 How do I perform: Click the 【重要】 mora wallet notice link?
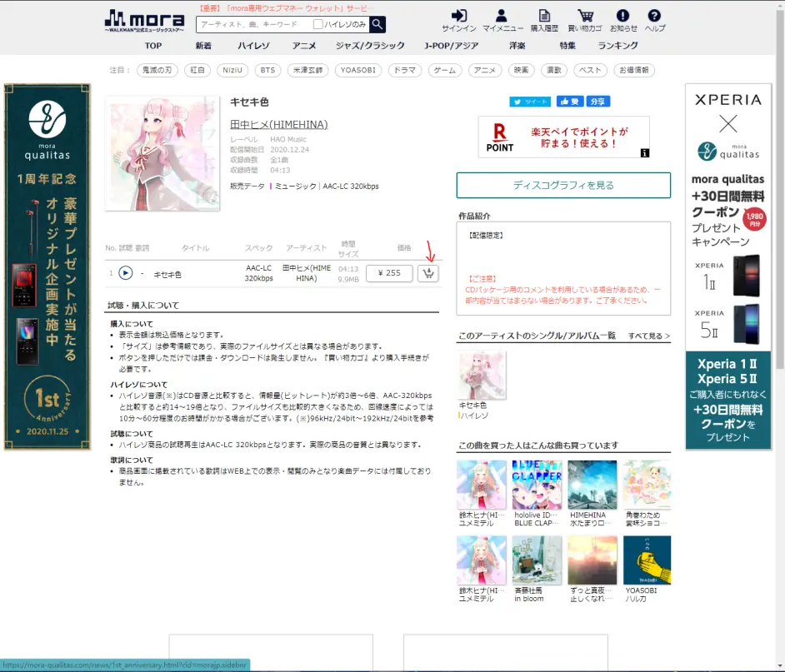[x=286, y=8]
